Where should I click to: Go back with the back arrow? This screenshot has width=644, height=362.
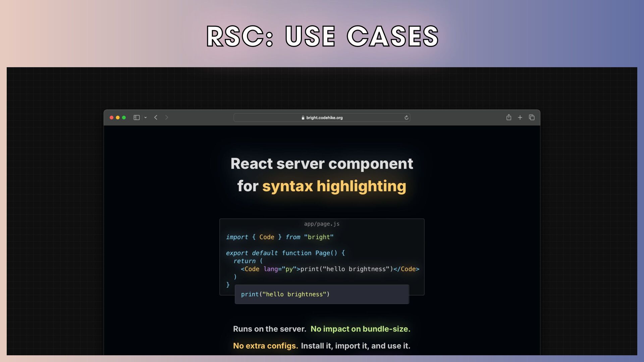[x=156, y=118]
